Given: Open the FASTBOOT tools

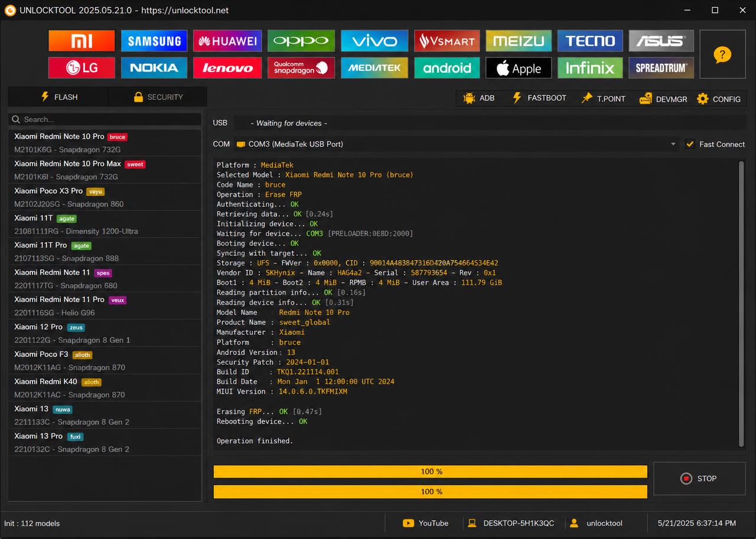Looking at the screenshot, I should pyautogui.click(x=539, y=98).
